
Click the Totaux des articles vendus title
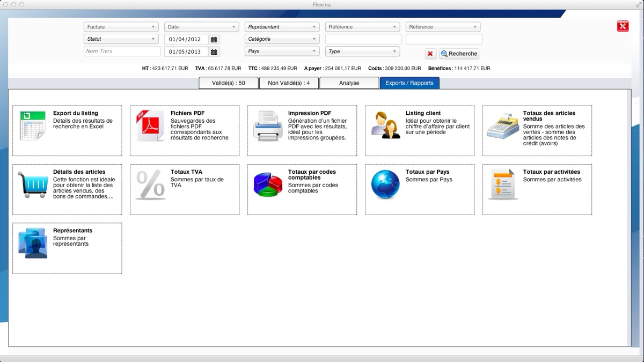click(x=549, y=116)
